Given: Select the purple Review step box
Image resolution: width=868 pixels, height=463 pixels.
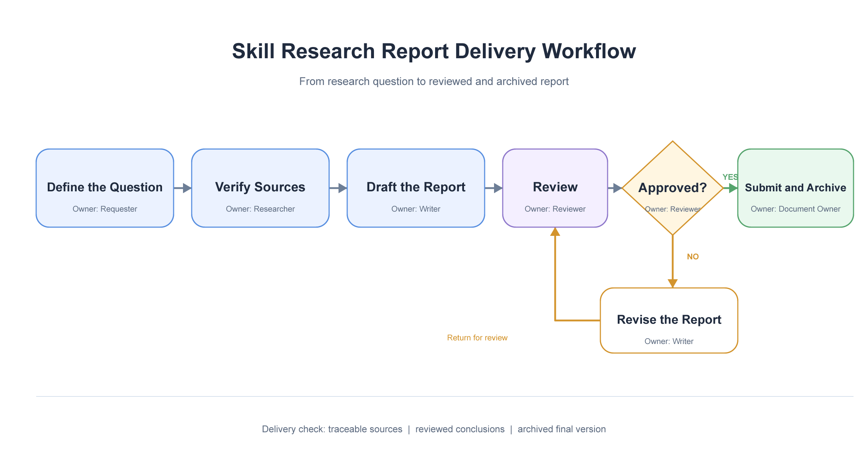Looking at the screenshot, I should [x=555, y=188].
